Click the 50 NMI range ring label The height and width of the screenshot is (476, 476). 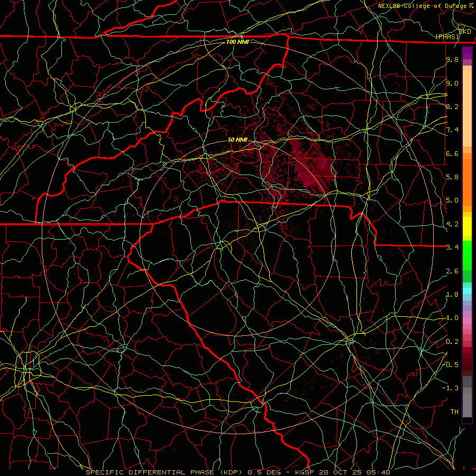pos(237,140)
